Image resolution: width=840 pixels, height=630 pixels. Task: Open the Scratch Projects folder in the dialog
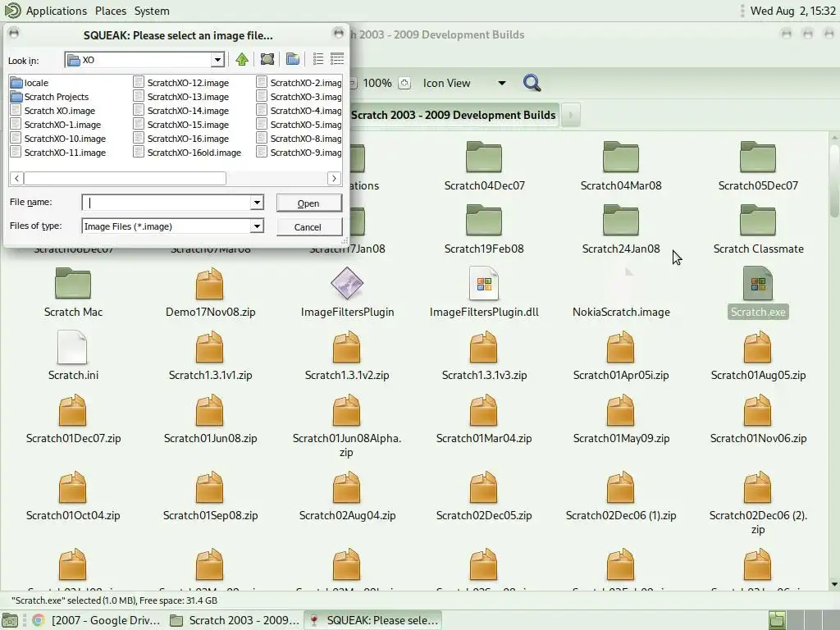click(x=50, y=97)
